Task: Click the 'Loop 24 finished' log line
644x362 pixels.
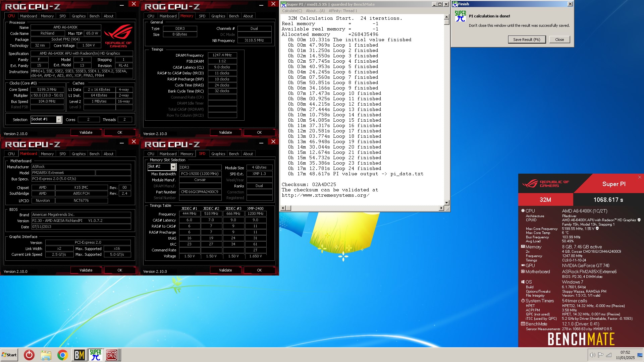Action: coord(334,168)
